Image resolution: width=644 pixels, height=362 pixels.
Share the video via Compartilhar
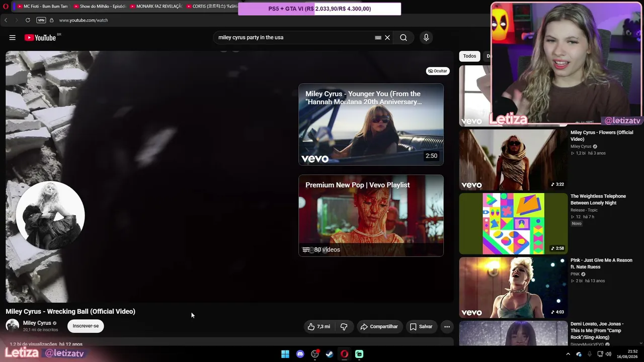(x=379, y=327)
